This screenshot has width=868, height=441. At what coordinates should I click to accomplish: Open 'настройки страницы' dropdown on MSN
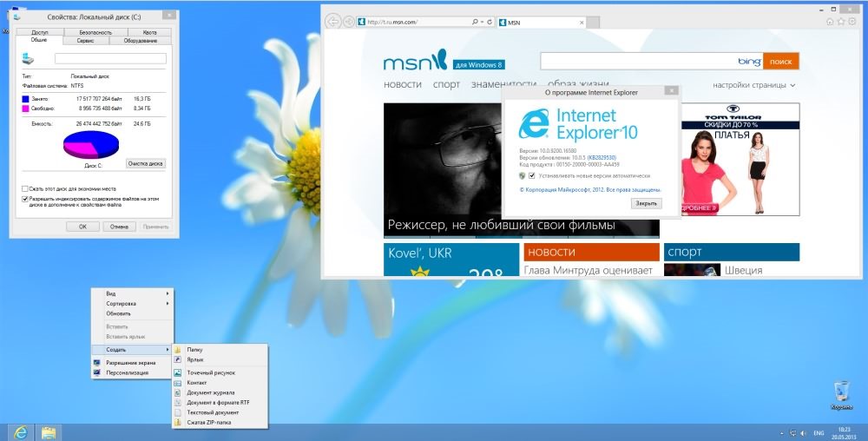tap(753, 85)
